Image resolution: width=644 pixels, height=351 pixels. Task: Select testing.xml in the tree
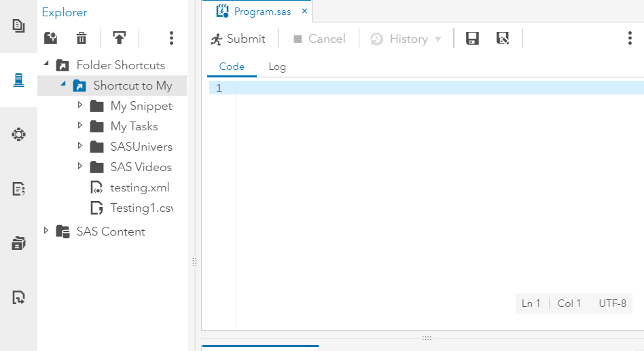140,187
